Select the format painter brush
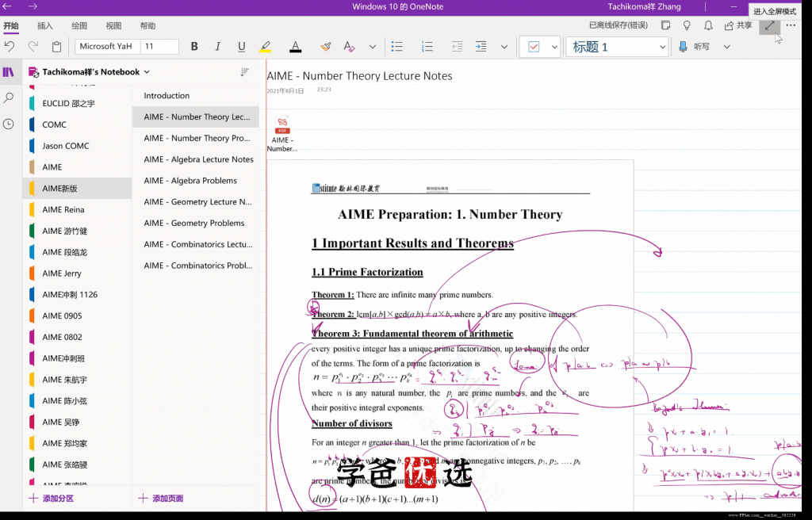The width and height of the screenshot is (812, 520). click(325, 47)
